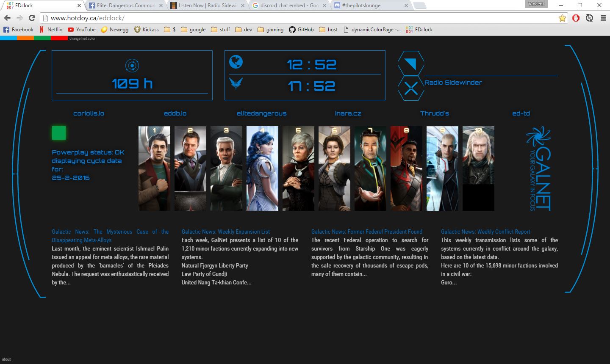This screenshot has height=364, width=610.
Task: Select Powerplay portrait number 3
Action: (226, 168)
